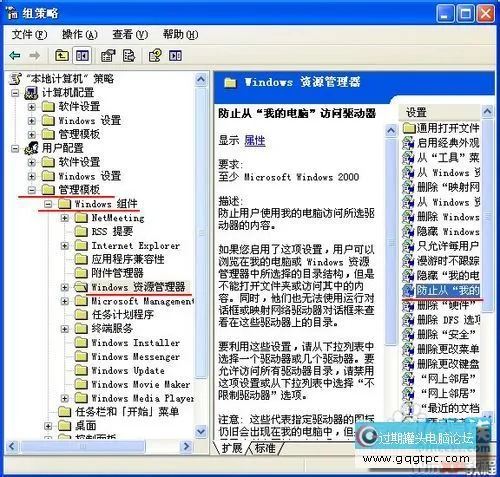Click the Forward arrow toolbar icon
Screen dimensions: 500x477
[x=34, y=55]
